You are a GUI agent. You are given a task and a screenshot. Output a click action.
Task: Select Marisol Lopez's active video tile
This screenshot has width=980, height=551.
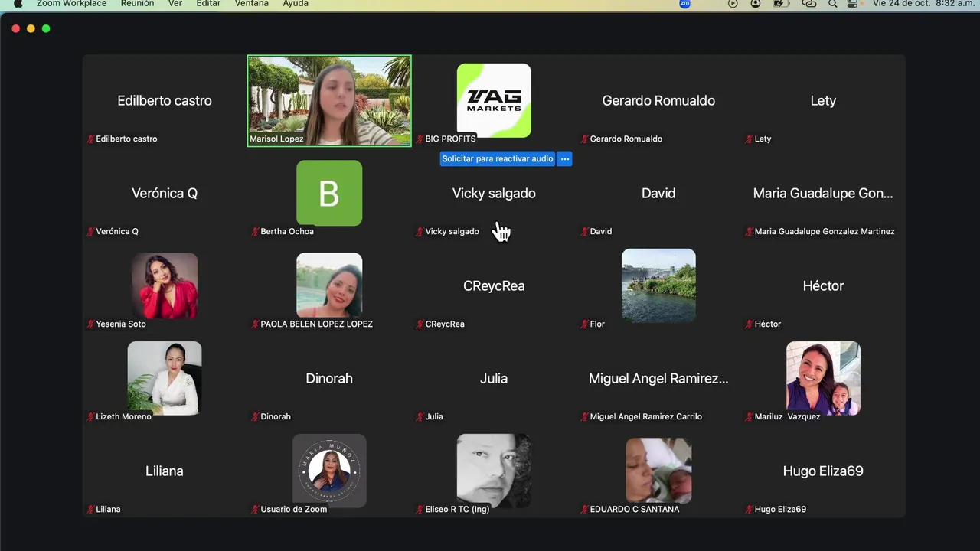(329, 100)
